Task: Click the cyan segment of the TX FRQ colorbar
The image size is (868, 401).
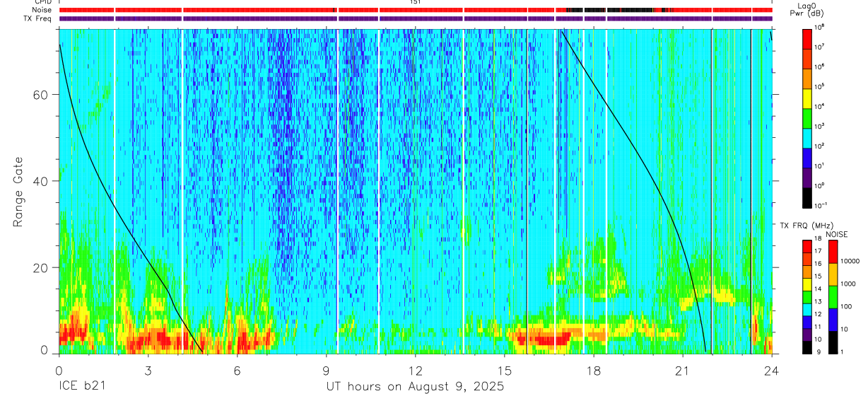Action: click(807, 310)
